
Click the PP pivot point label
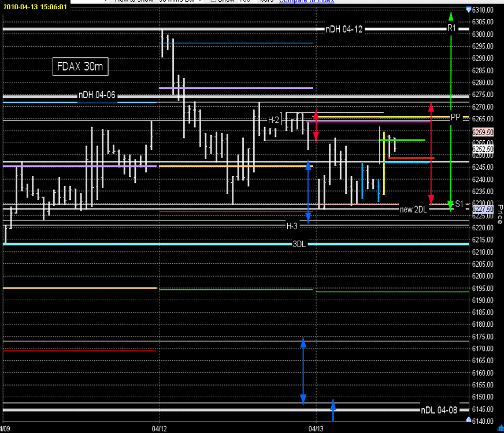(x=455, y=117)
